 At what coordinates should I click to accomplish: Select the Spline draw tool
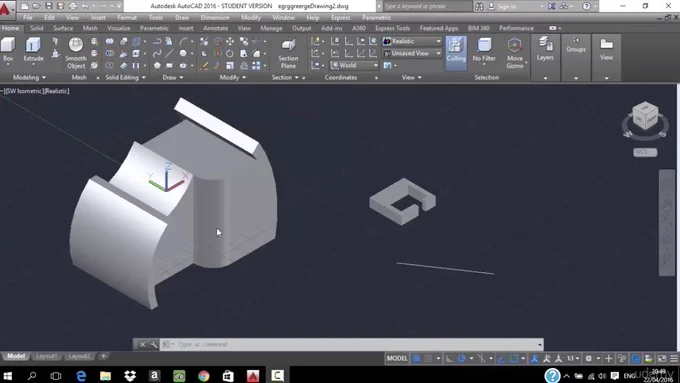pyautogui.click(x=157, y=53)
